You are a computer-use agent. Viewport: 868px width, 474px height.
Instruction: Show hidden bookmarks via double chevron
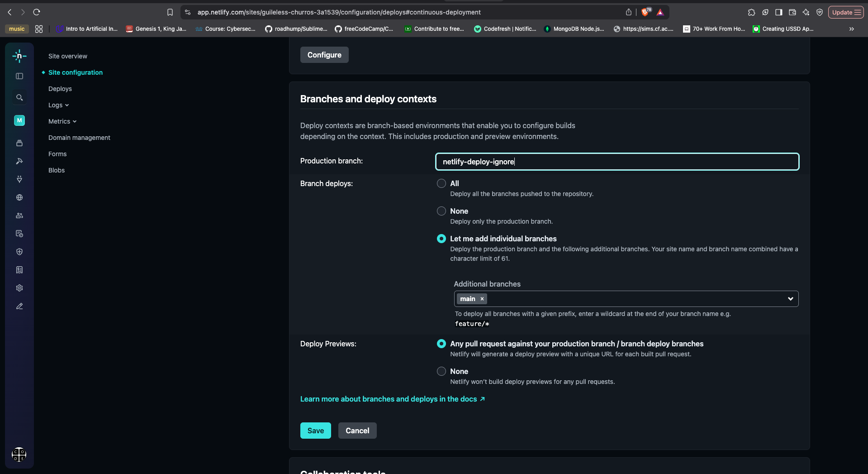852,29
